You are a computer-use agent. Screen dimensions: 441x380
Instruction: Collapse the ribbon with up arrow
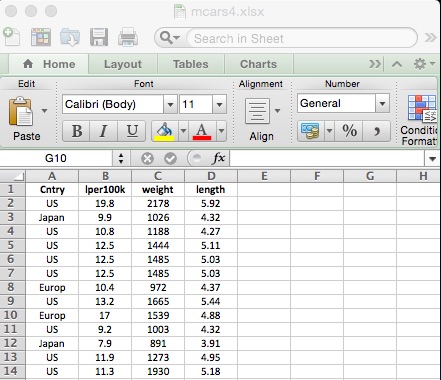397,64
